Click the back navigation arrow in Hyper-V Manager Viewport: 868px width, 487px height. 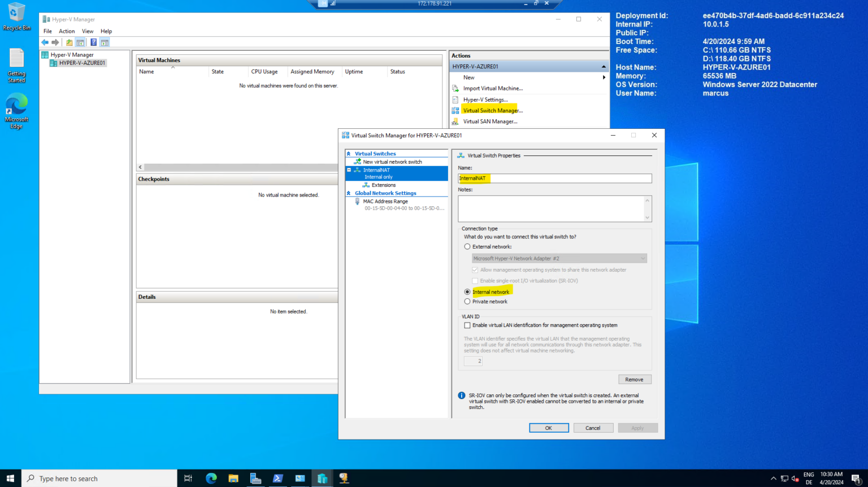45,42
